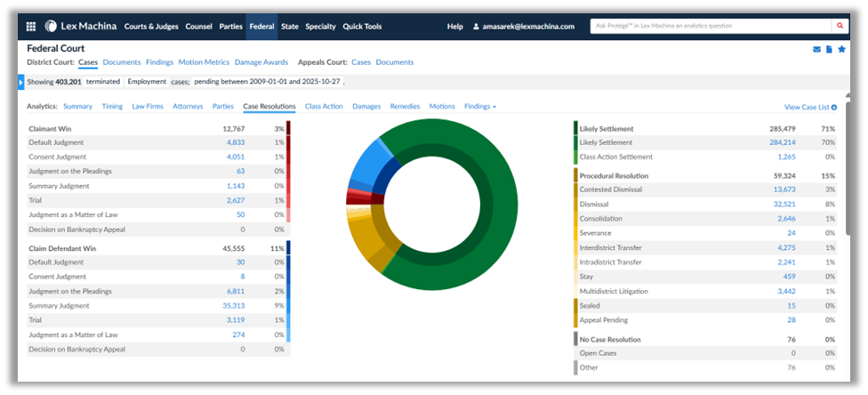
Task: Click the document export icon
Action: [829, 49]
